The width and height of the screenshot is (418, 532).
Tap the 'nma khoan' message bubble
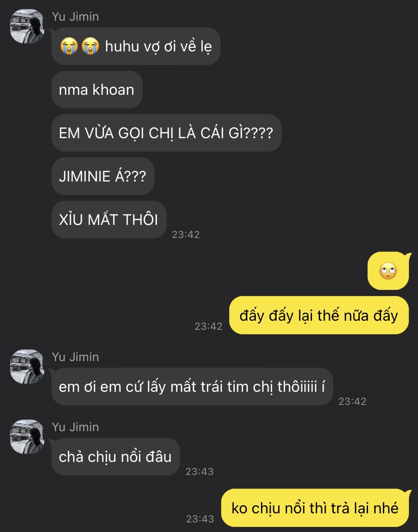point(97,90)
